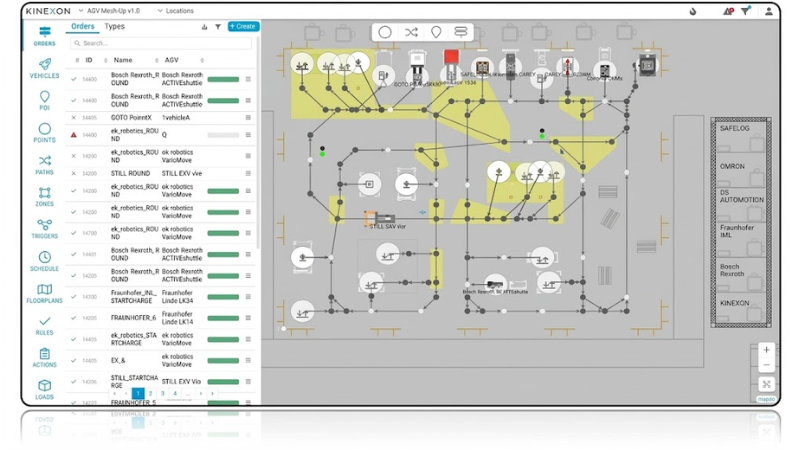Select the Bosch Rexroth station on map

[x=740, y=275]
